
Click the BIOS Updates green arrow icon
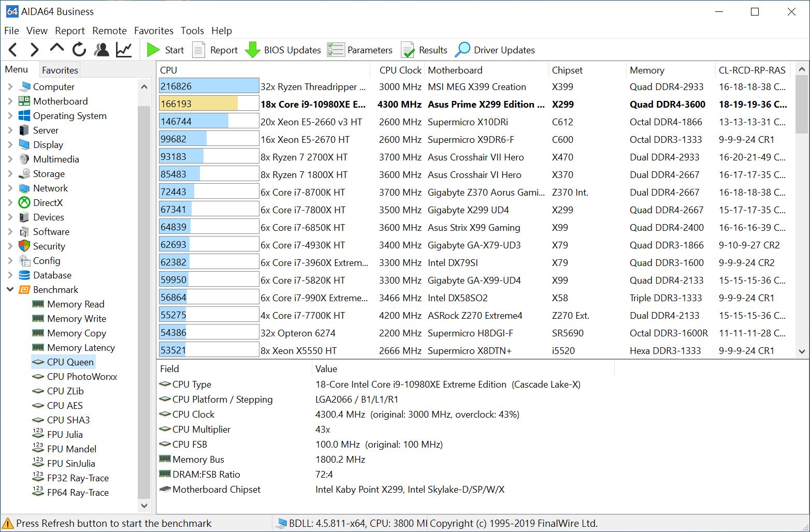252,50
